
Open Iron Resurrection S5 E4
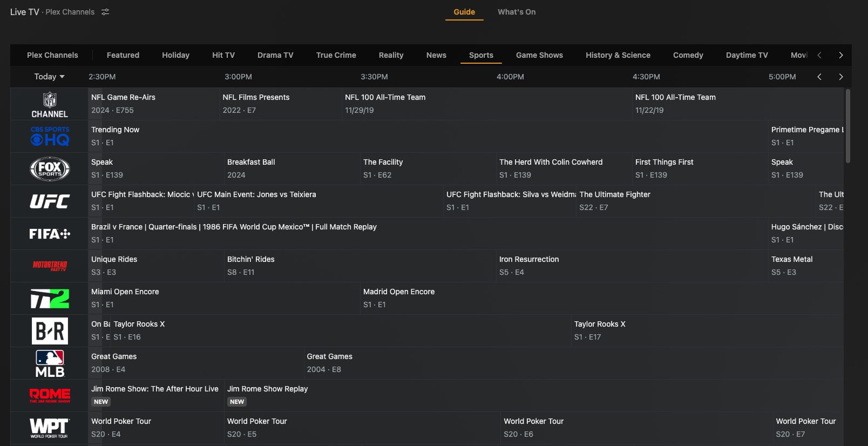tap(632, 266)
